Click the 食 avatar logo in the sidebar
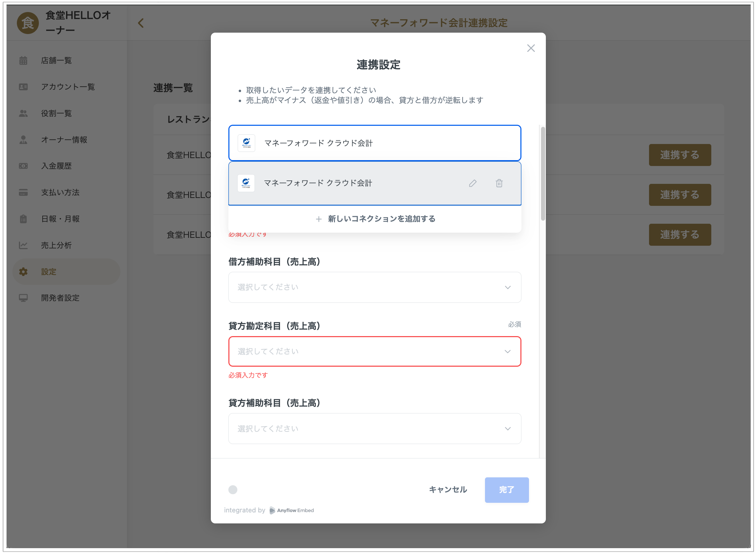This screenshot has height=554, width=756. [x=28, y=23]
